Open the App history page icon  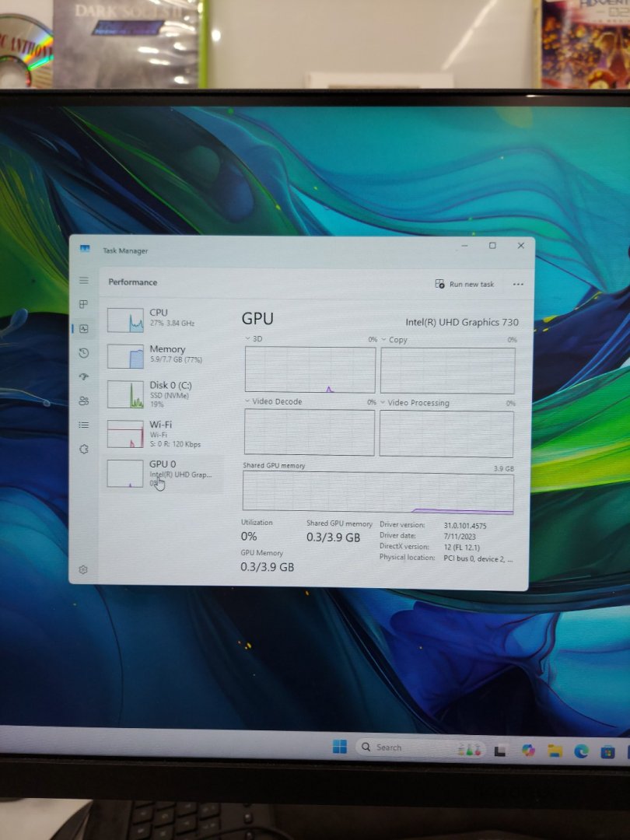click(x=84, y=353)
